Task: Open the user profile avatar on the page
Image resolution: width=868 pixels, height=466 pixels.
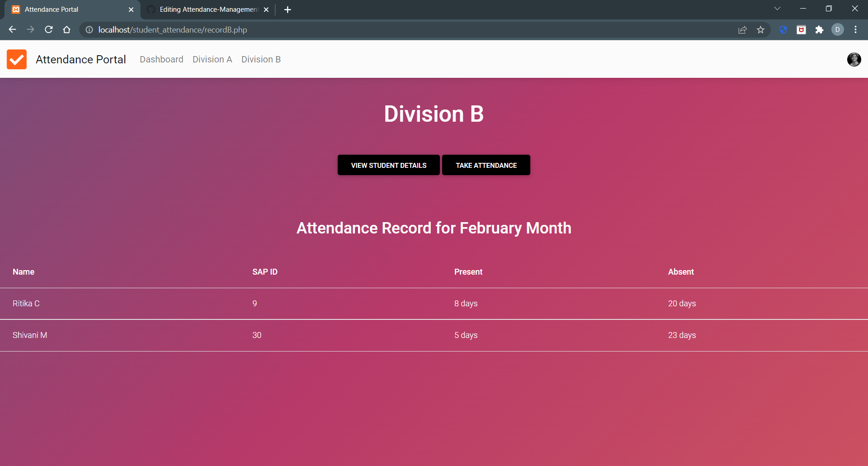Action: 854,59
